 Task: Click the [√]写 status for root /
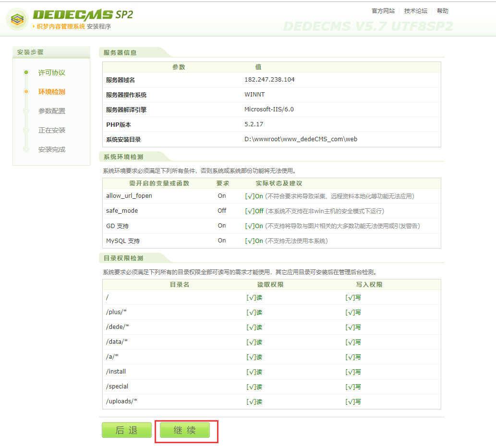[353, 298]
